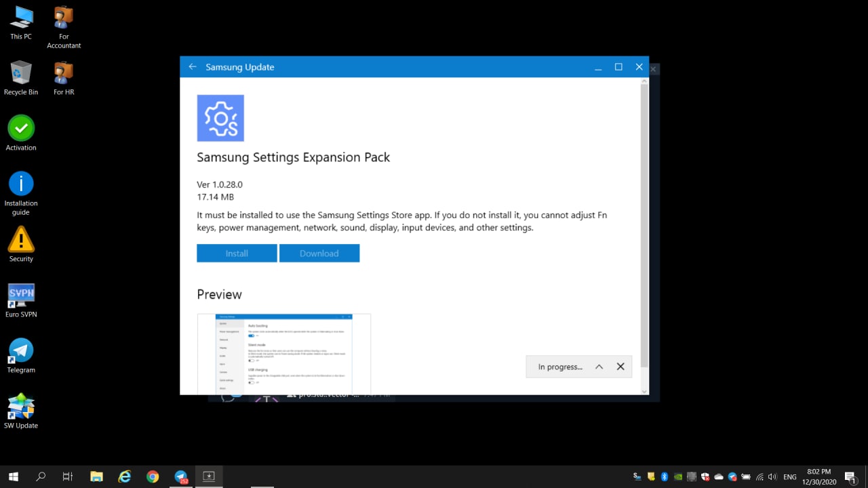Open Windows Security tray icon
868x488 pixels.
(705, 476)
